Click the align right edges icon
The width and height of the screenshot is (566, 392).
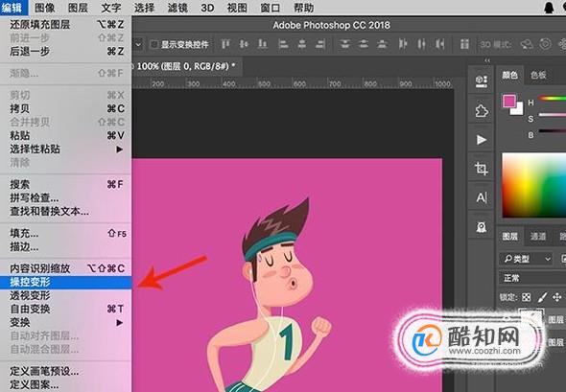click(320, 44)
